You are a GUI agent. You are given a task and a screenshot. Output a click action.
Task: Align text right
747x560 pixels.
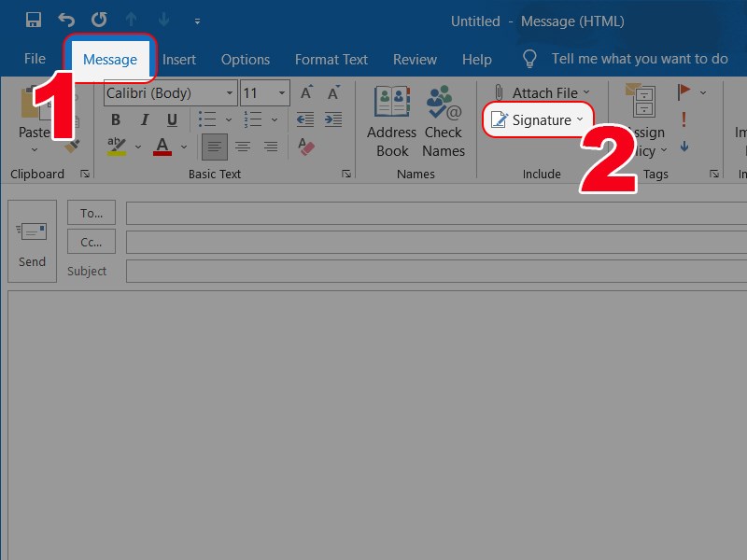[x=271, y=147]
